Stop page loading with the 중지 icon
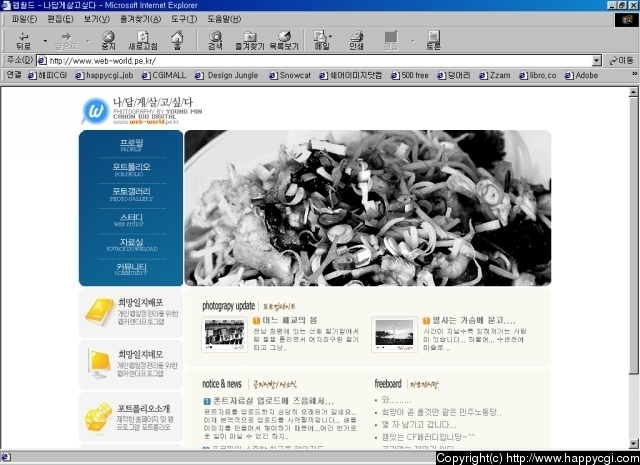The height and width of the screenshot is (465, 640). [x=108, y=40]
